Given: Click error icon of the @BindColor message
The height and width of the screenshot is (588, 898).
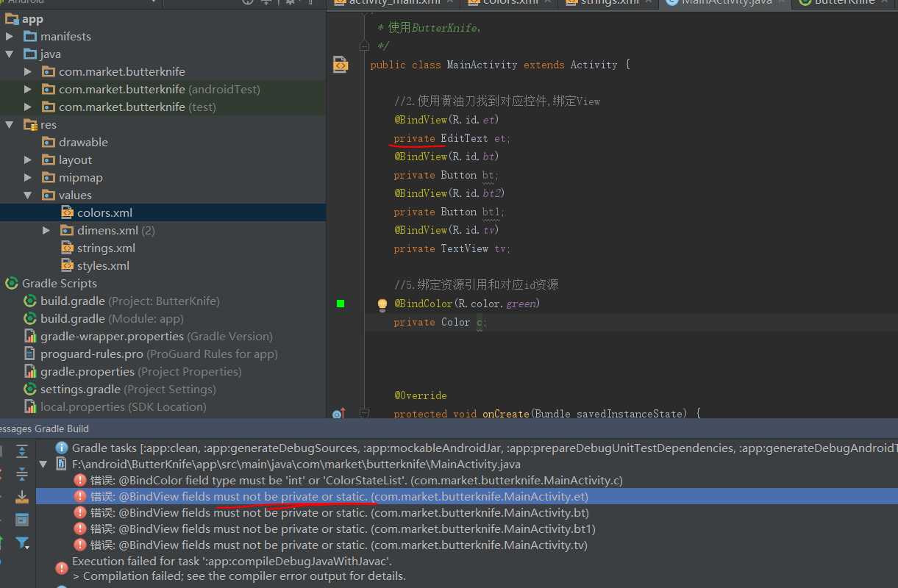Looking at the screenshot, I should pos(79,480).
